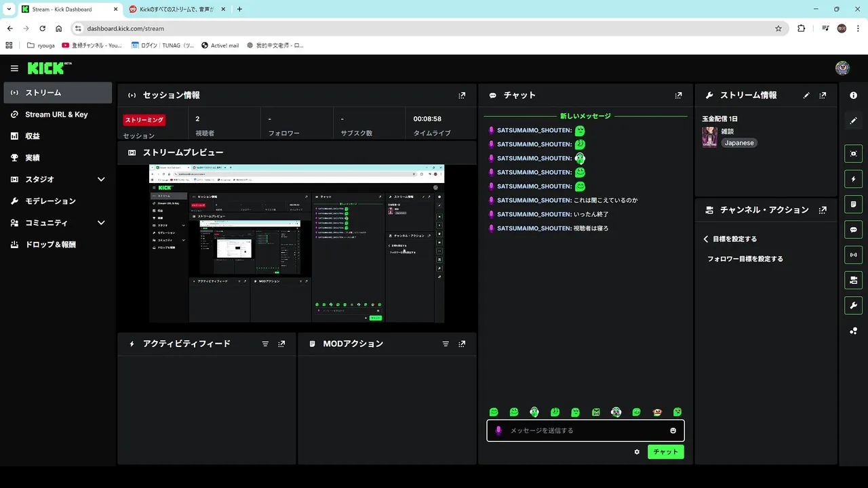Pop out the チャンネル・アクション panel
Image resolution: width=868 pixels, height=488 pixels.
pos(823,210)
